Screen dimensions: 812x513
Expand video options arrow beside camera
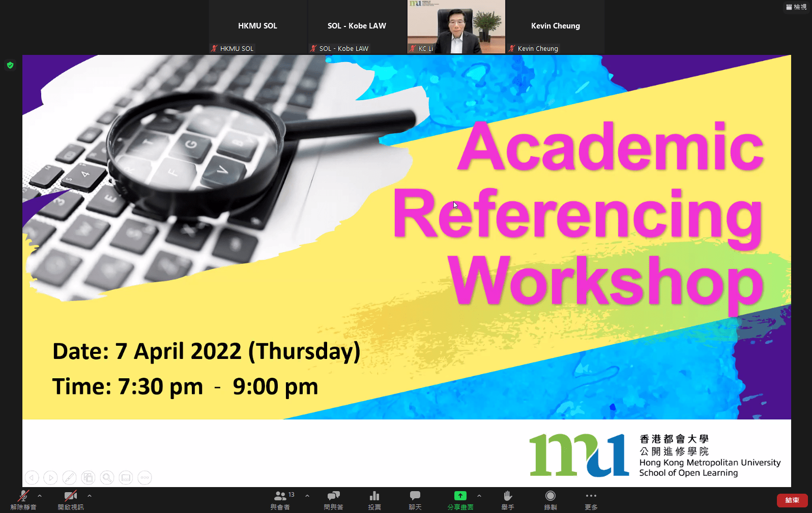point(90,496)
